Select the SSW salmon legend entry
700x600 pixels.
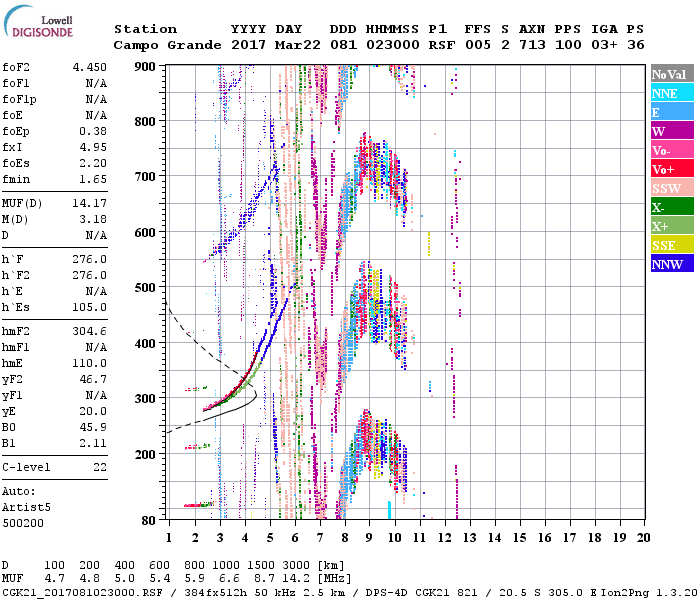click(671, 188)
